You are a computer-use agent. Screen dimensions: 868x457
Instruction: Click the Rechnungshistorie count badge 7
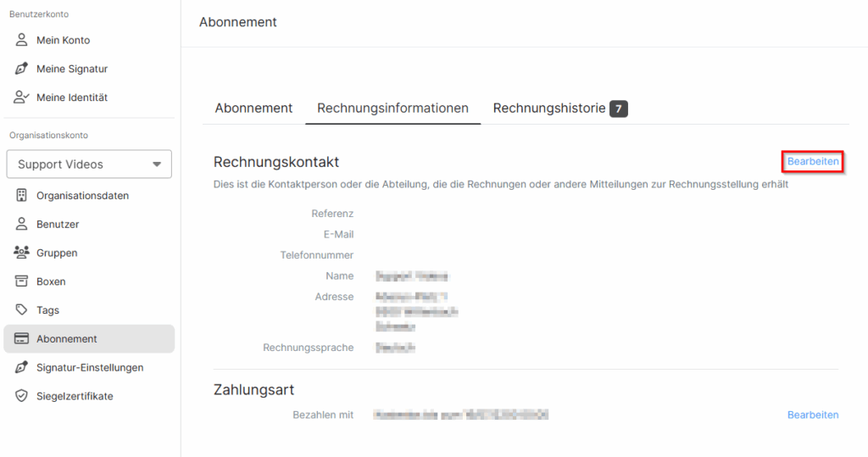(x=618, y=109)
